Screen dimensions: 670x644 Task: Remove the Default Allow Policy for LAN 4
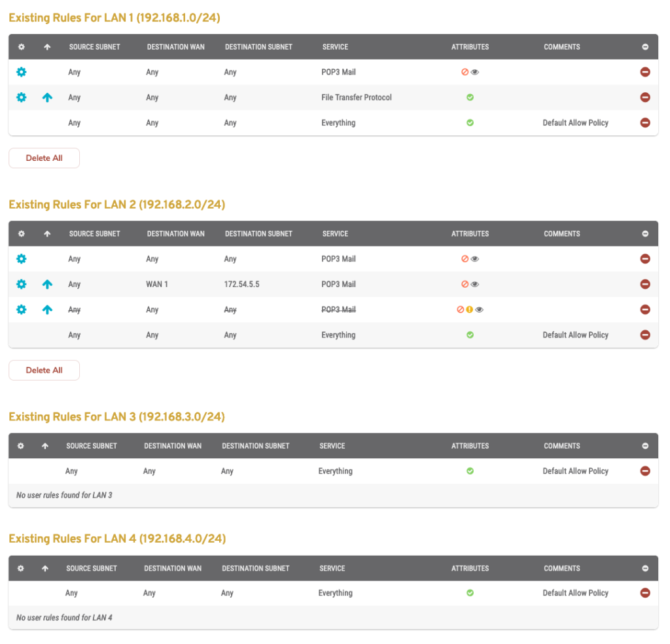click(x=645, y=593)
